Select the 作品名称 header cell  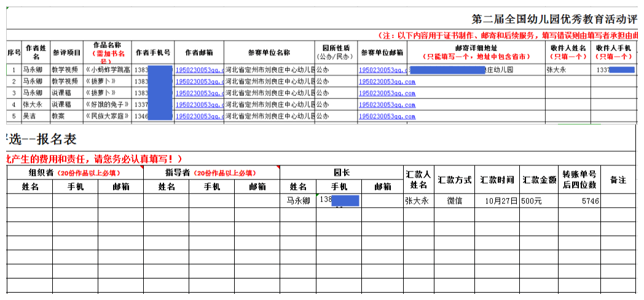coord(108,52)
